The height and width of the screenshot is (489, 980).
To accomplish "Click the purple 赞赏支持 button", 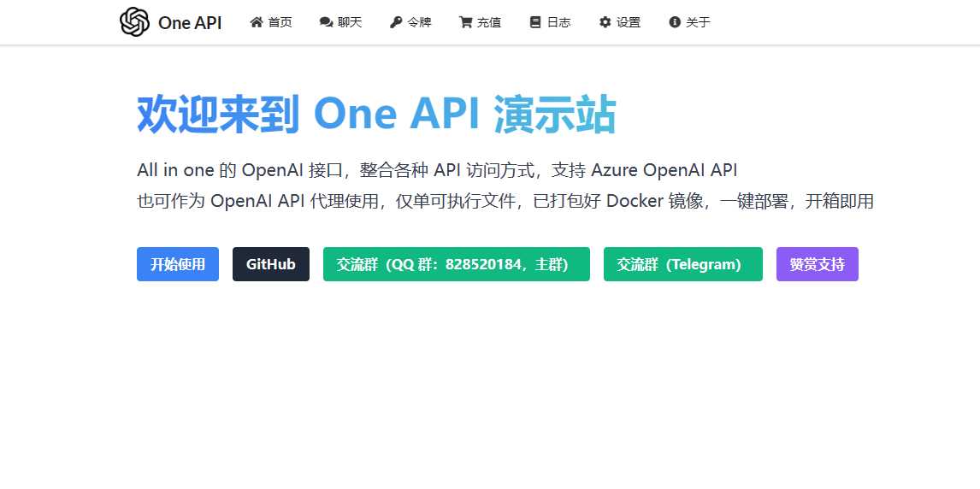I will (818, 264).
